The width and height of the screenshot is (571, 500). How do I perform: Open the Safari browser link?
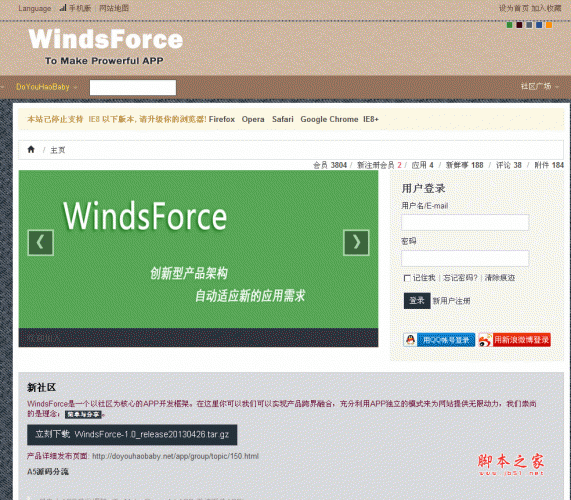[283, 119]
